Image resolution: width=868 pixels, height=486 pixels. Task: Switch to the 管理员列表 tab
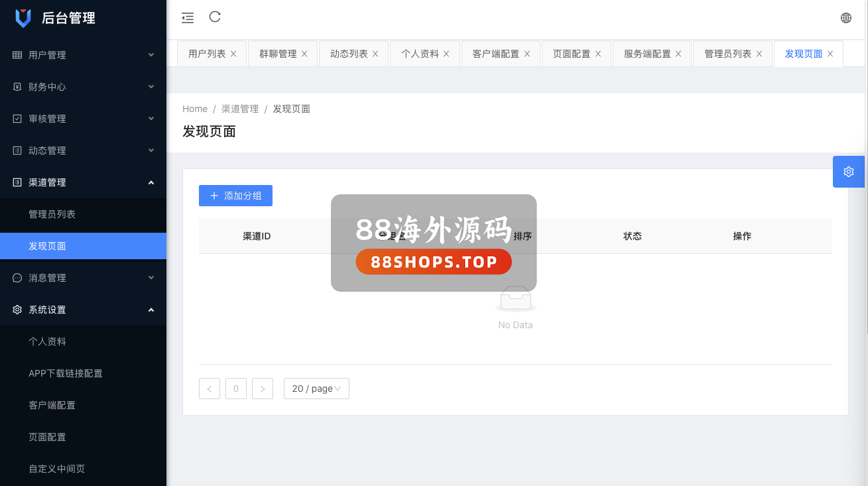pos(727,54)
